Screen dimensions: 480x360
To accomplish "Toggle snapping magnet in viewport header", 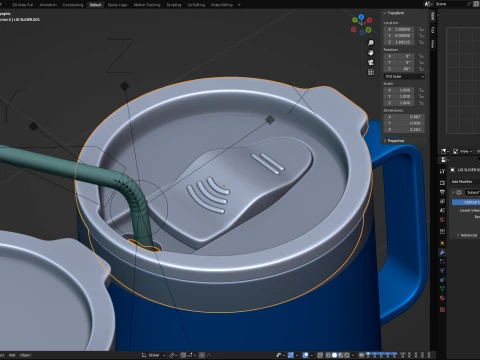I will (x=183, y=355).
